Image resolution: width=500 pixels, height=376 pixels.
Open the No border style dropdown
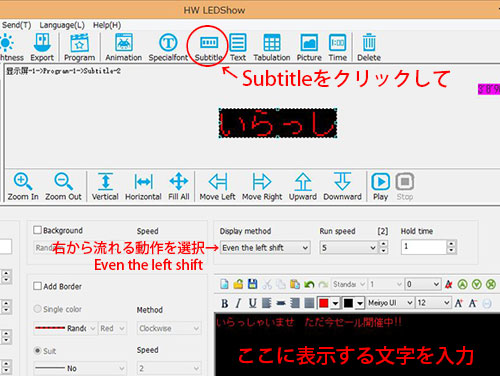pyautogui.click(x=80, y=368)
